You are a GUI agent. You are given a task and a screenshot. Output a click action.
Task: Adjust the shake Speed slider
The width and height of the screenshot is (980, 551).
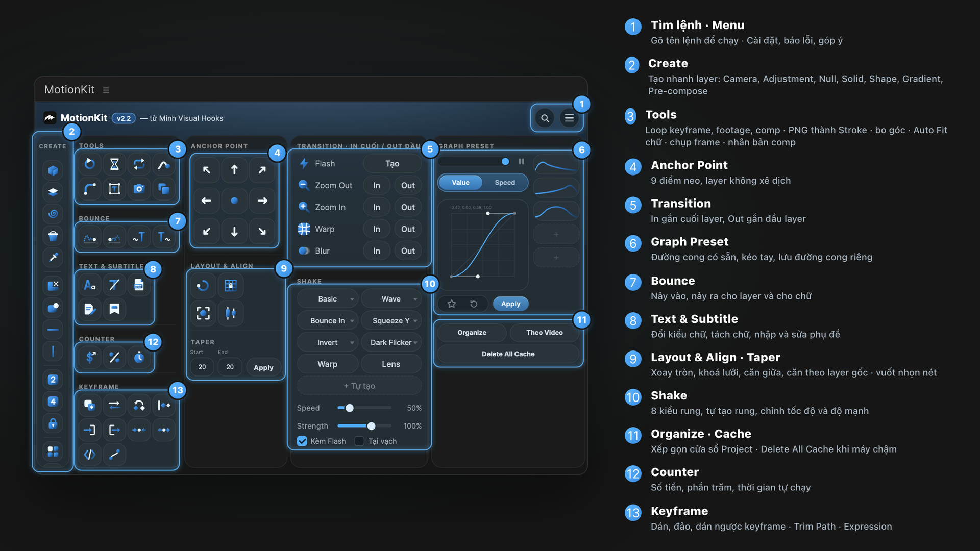point(364,408)
